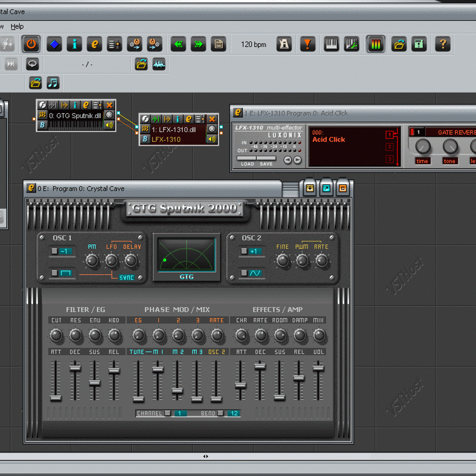Click info 'i' icon on LFX-1310 module
The height and width of the screenshot is (476, 476).
click(178, 119)
